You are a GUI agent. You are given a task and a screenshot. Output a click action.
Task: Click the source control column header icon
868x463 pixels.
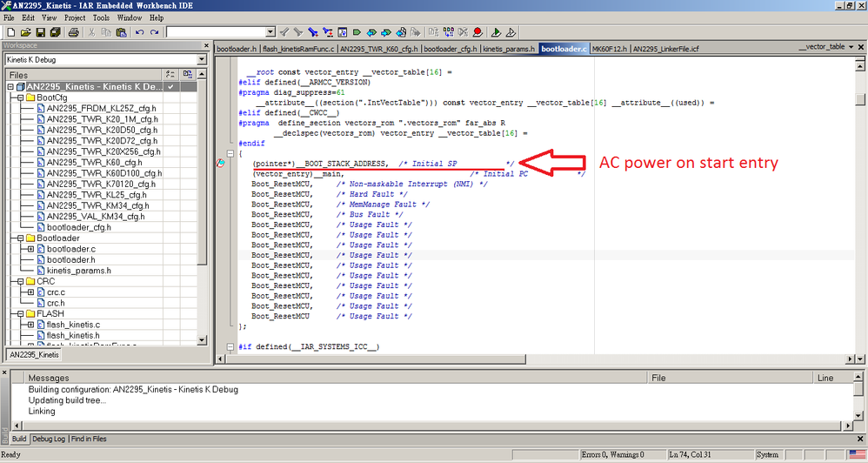click(188, 74)
